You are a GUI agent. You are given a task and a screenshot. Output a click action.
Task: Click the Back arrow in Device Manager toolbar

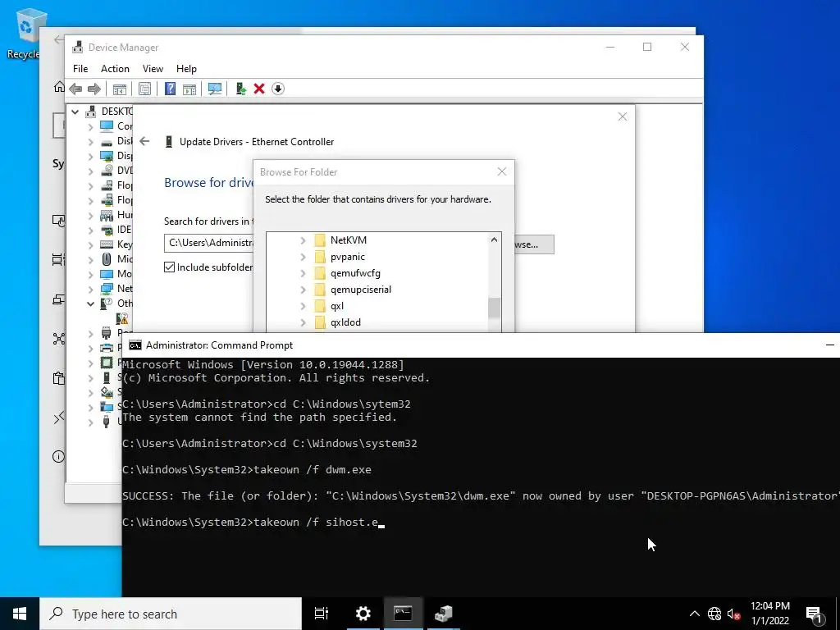75,89
